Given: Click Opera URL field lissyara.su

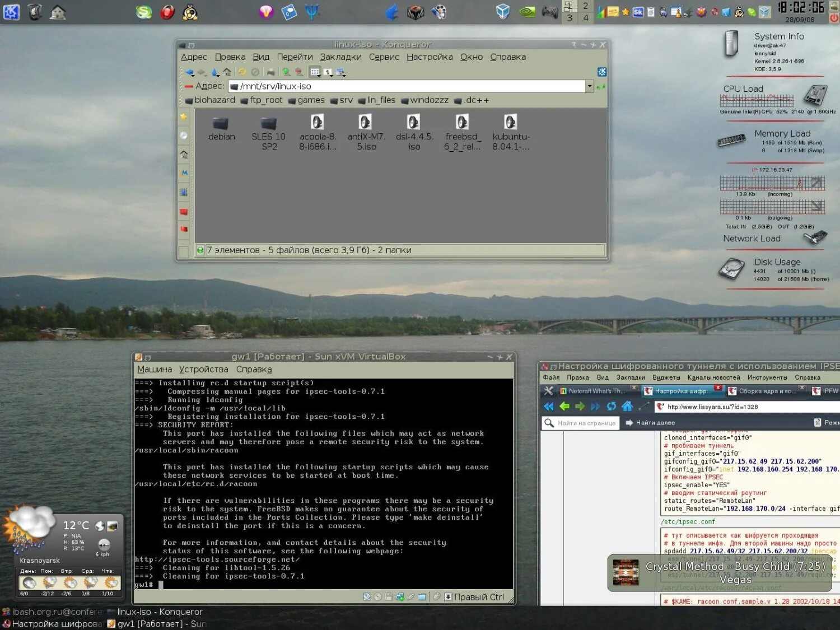Looking at the screenshot, I should pyautogui.click(x=748, y=407).
